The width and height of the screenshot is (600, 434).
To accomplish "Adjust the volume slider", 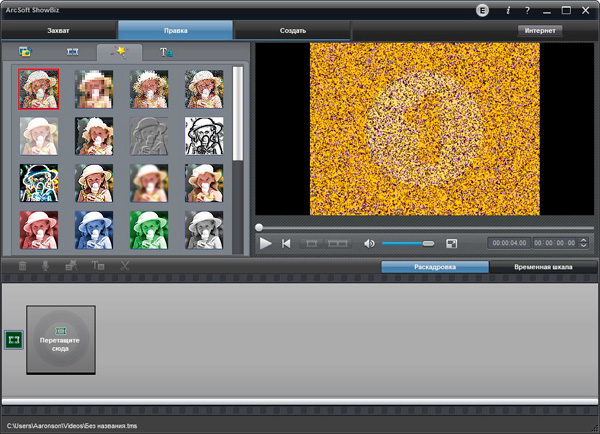I will coord(407,243).
